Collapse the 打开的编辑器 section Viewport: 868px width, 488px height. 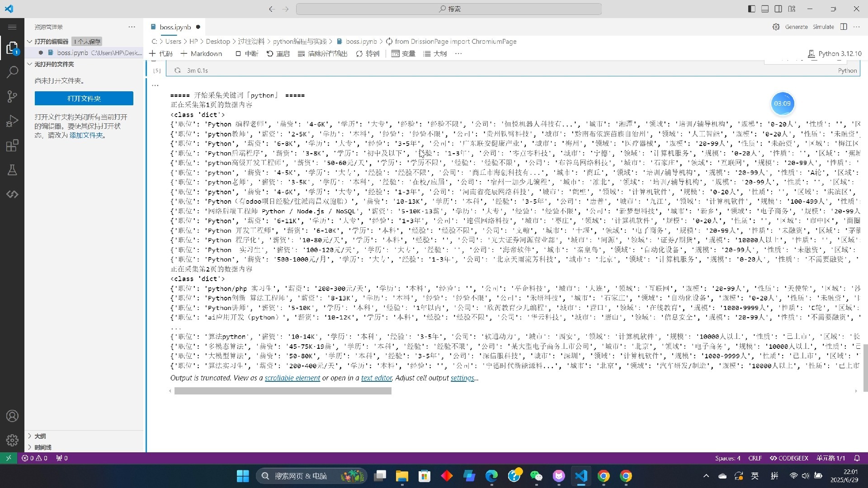click(51, 41)
